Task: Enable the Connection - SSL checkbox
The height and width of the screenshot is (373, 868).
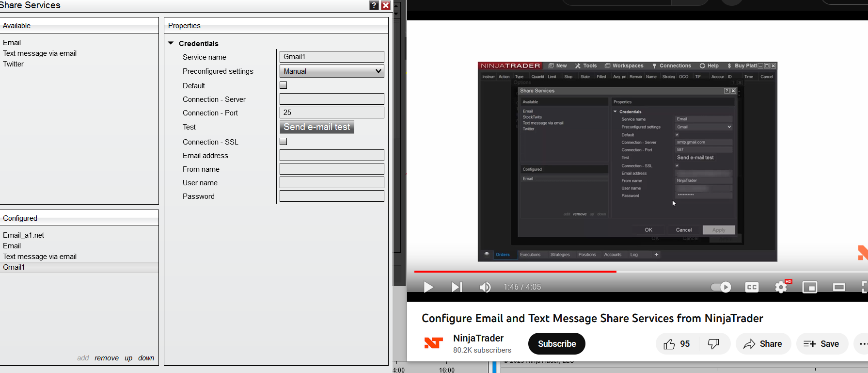Action: coord(284,142)
